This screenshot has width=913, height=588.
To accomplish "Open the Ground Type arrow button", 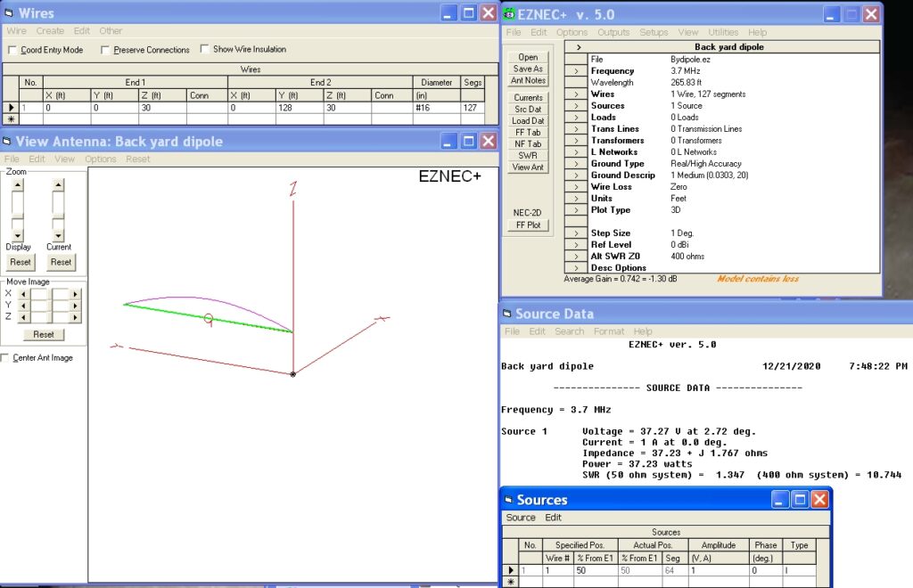I will point(577,164).
